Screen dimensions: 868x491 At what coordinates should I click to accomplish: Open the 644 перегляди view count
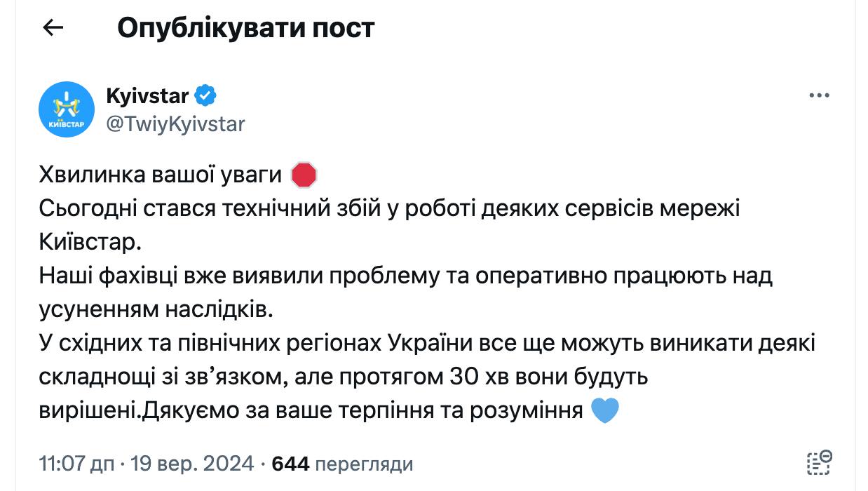[x=342, y=464]
